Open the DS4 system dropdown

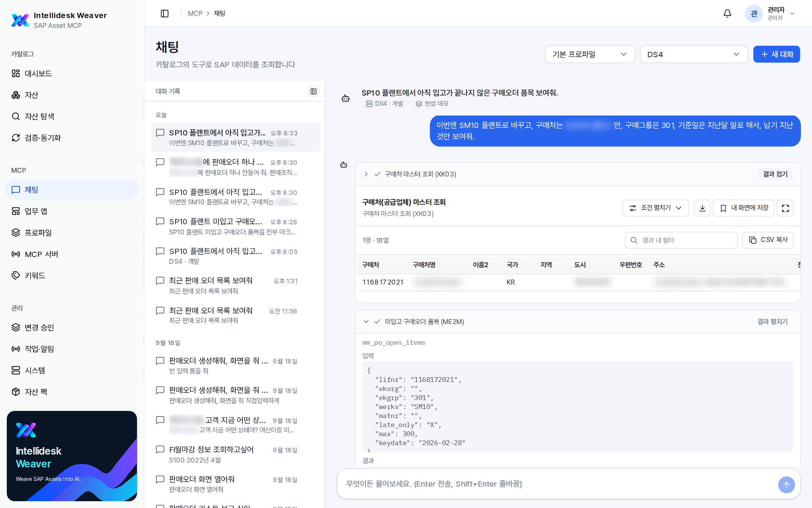click(694, 54)
